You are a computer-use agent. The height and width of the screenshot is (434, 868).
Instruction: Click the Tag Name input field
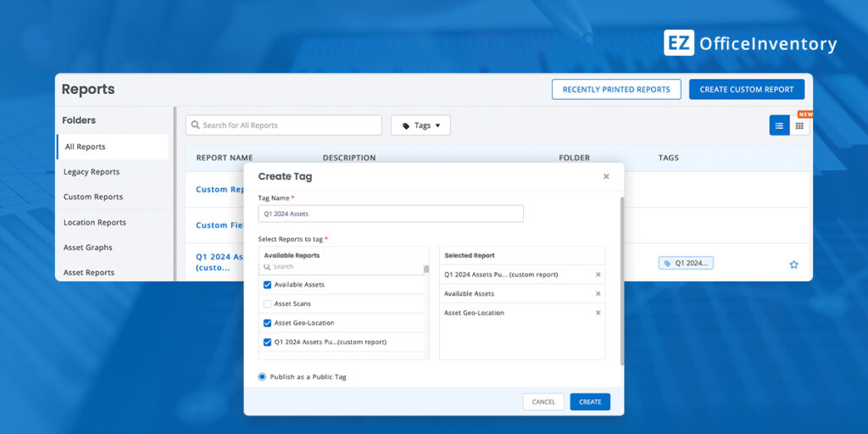point(391,214)
